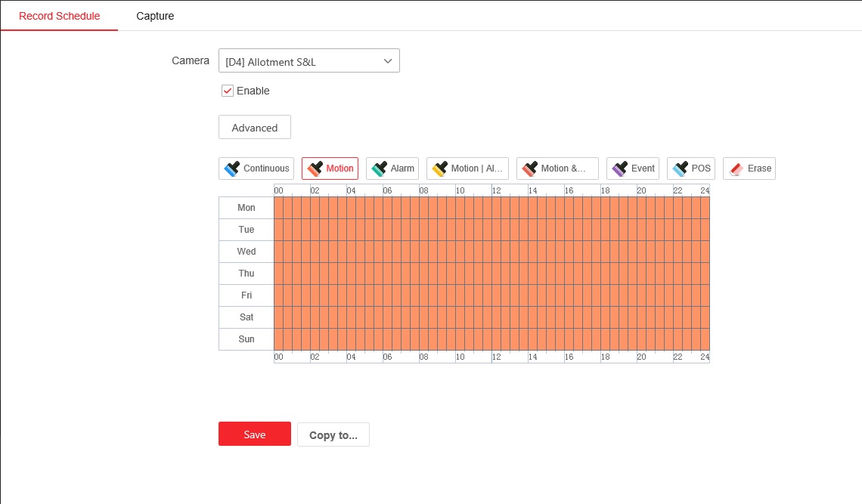Open the Record Schedule tab
The height and width of the screenshot is (504, 862).
(x=59, y=16)
